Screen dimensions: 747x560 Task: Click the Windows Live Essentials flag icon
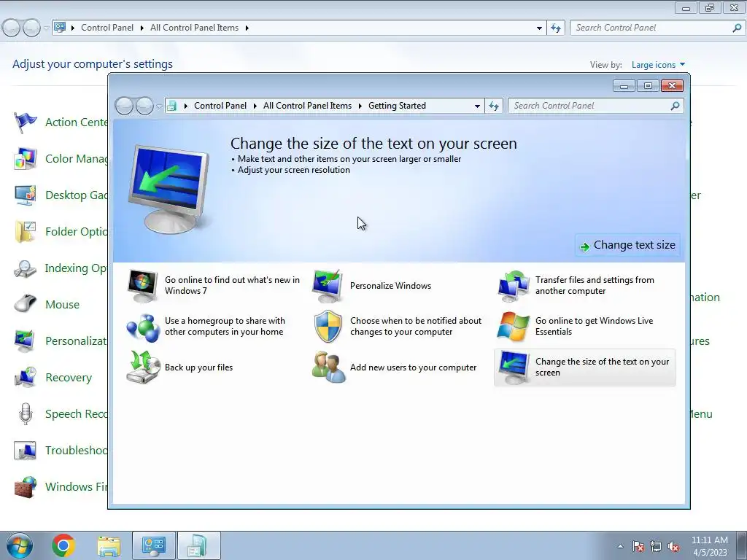(x=513, y=327)
